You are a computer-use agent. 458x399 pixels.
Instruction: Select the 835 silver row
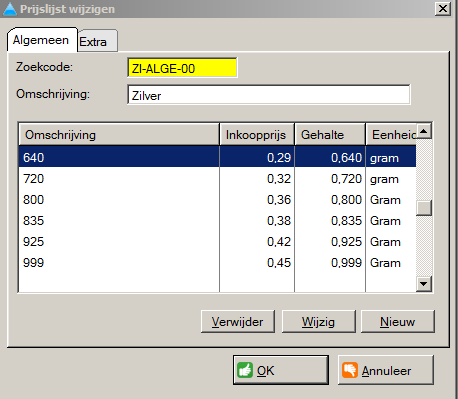coord(217,221)
